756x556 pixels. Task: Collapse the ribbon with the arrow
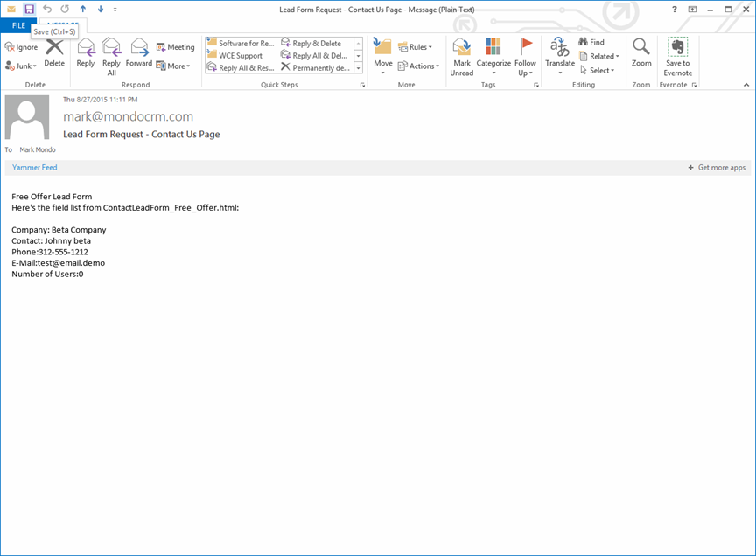pos(746,85)
